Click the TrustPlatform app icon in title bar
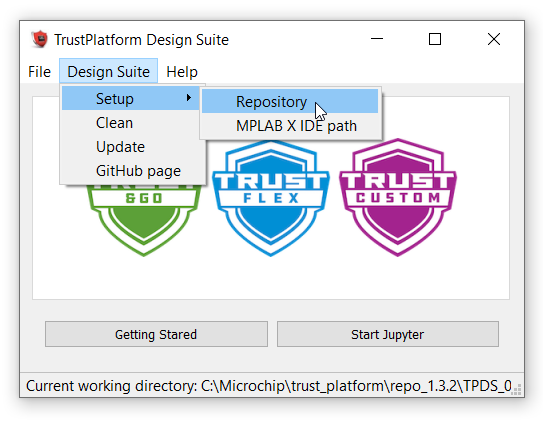 click(x=39, y=38)
